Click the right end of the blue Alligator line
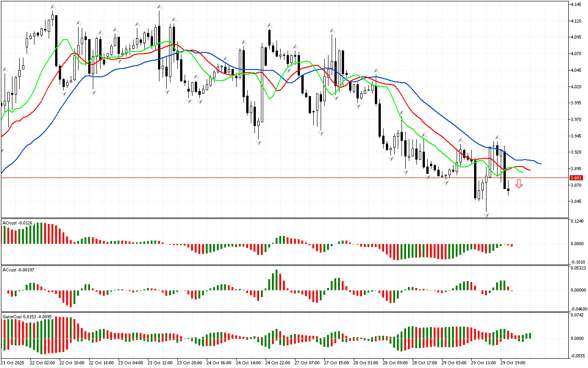This screenshot has width=588, height=368. tap(541, 164)
